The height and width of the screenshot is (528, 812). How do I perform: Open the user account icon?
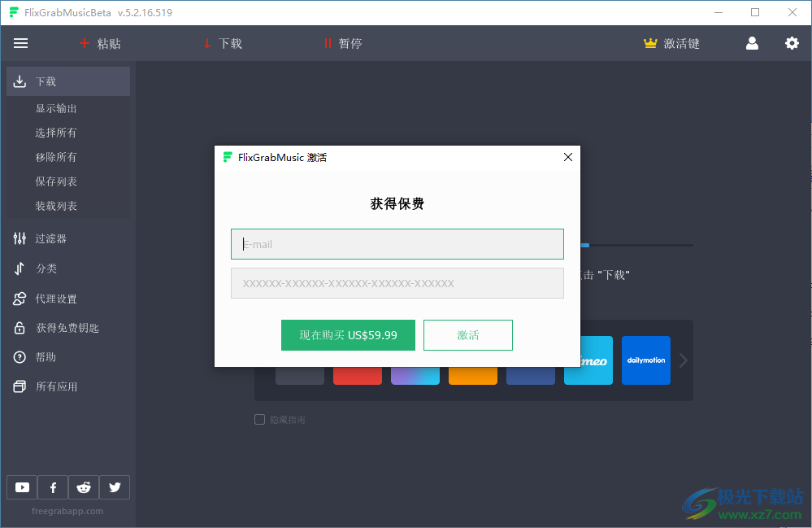pos(752,43)
